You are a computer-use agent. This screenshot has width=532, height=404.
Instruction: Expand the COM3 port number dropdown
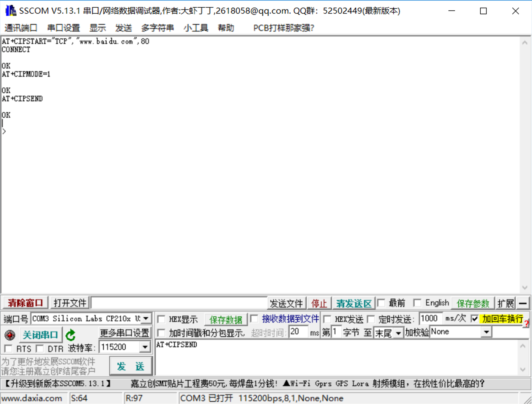tap(146, 318)
